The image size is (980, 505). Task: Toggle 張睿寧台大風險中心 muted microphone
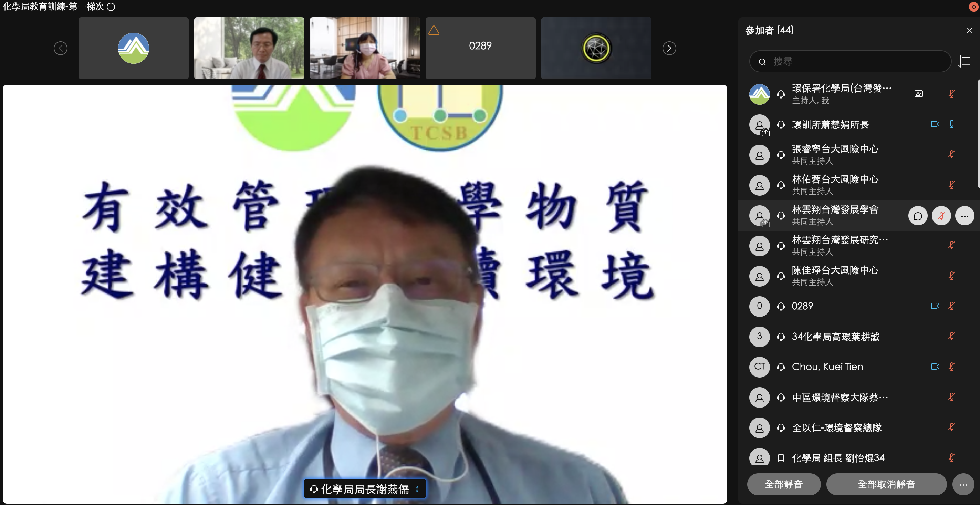[x=951, y=155]
